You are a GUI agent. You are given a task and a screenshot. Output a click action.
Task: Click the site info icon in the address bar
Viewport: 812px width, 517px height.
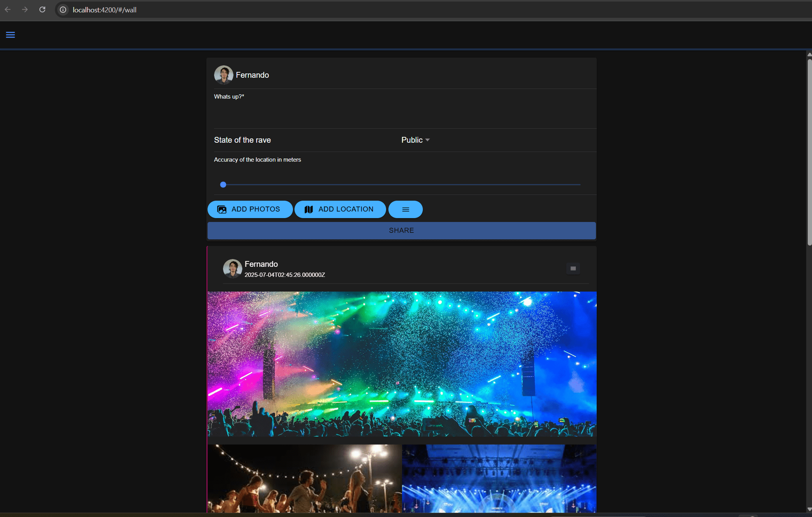click(63, 10)
